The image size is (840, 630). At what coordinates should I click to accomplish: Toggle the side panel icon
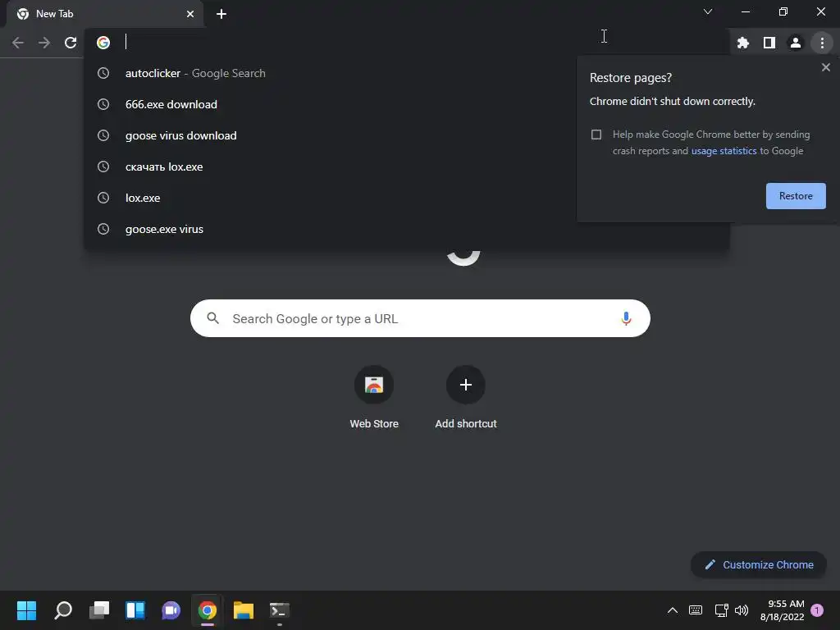coord(769,43)
